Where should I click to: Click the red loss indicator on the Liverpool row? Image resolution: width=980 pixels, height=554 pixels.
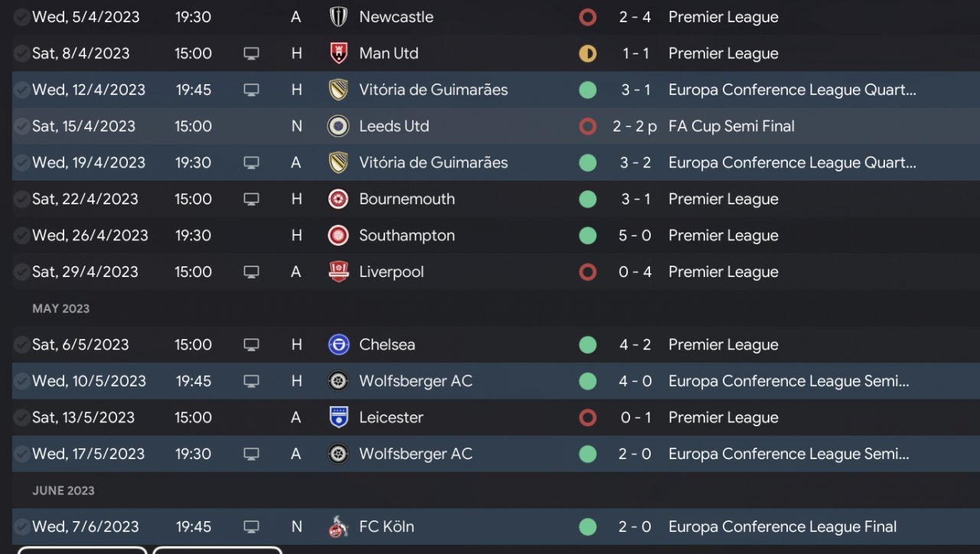click(x=587, y=272)
